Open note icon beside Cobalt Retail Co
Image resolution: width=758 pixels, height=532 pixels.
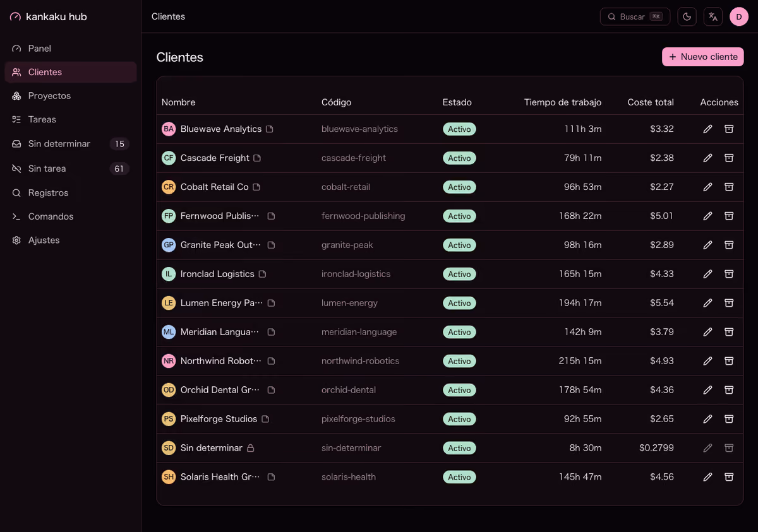(256, 187)
